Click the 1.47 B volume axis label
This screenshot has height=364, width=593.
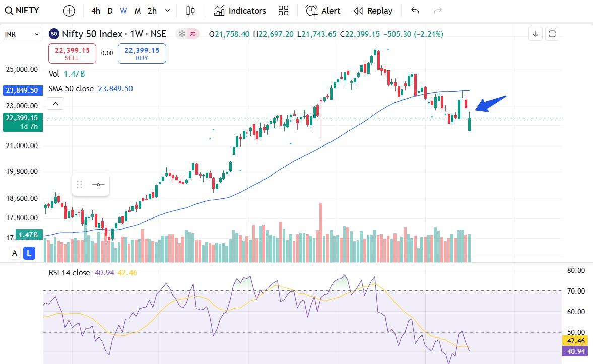point(29,235)
